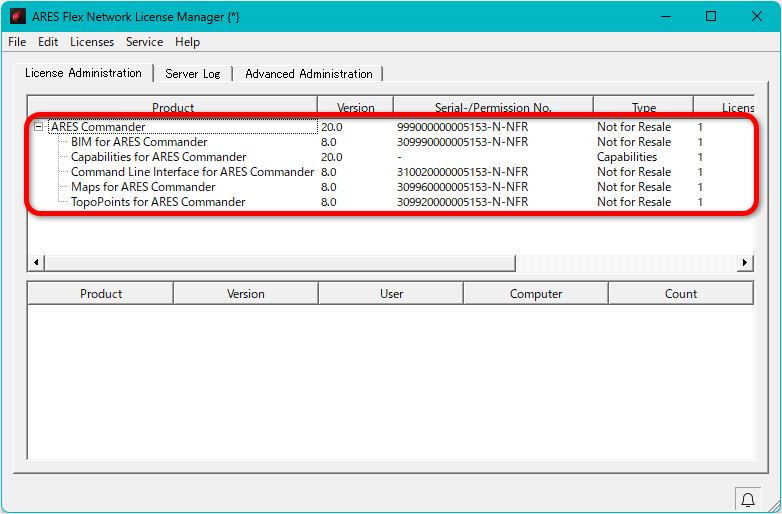Switch to the Server Log tab
Viewport: 782px width, 514px height.
tap(193, 74)
